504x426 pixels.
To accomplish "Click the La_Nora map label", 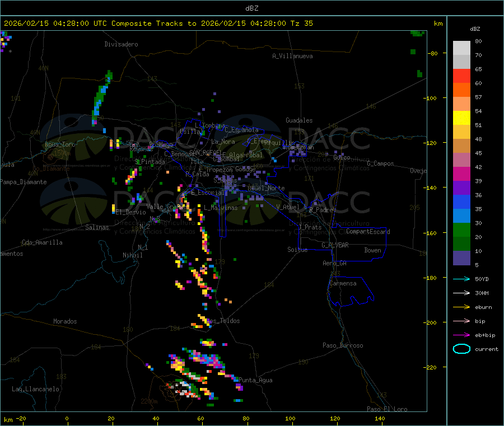I will (x=223, y=142).
